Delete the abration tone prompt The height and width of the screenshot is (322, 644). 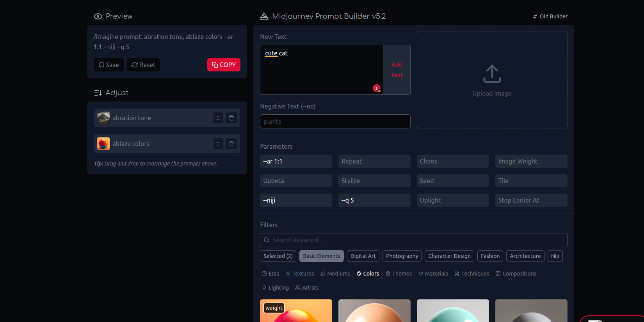click(231, 118)
